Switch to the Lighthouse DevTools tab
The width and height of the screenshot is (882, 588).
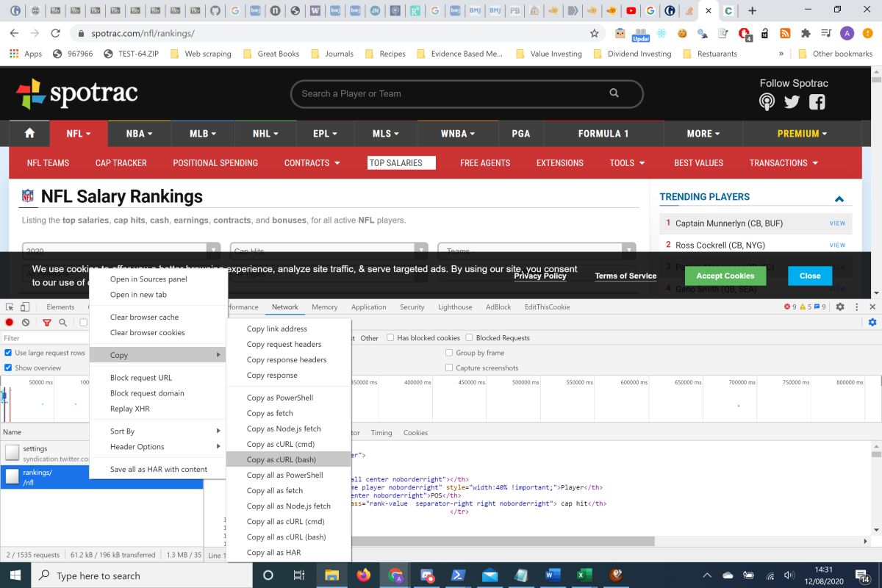pos(455,307)
